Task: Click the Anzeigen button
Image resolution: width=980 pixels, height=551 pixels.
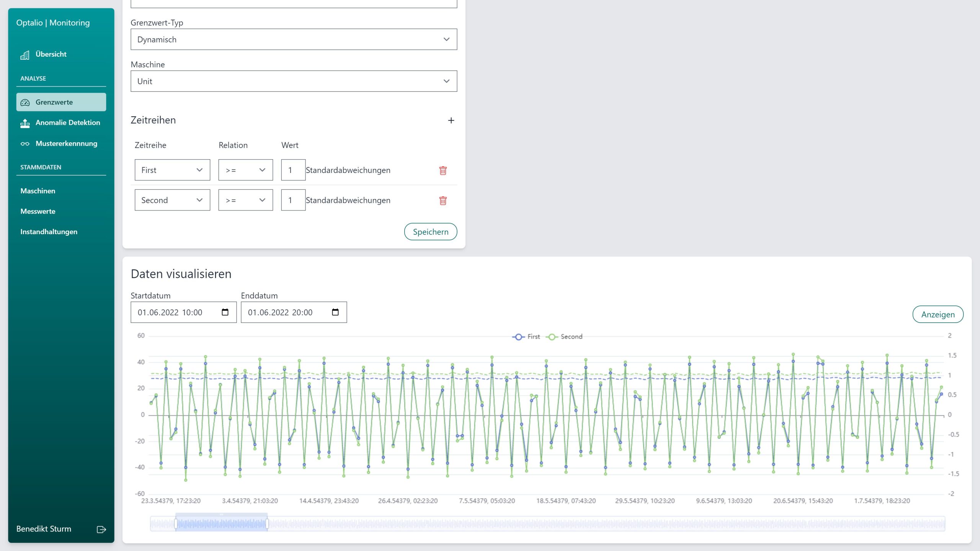Action: point(938,315)
